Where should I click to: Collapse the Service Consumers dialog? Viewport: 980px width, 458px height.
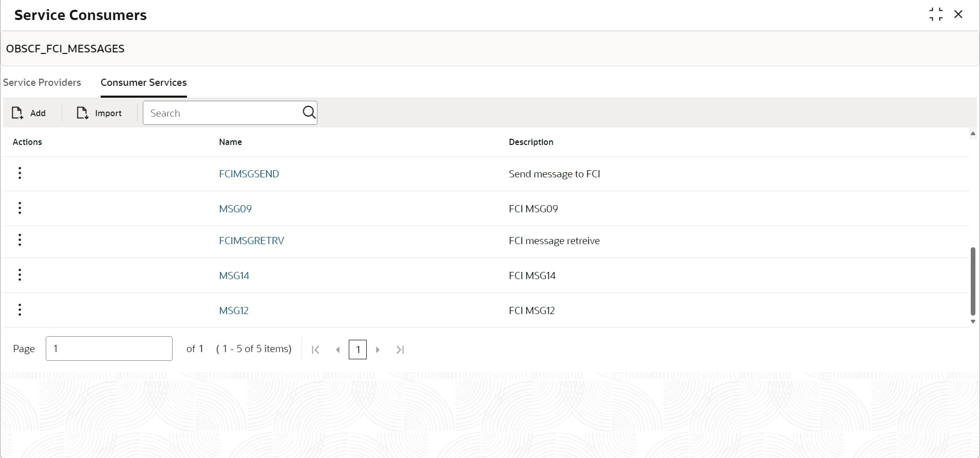936,14
